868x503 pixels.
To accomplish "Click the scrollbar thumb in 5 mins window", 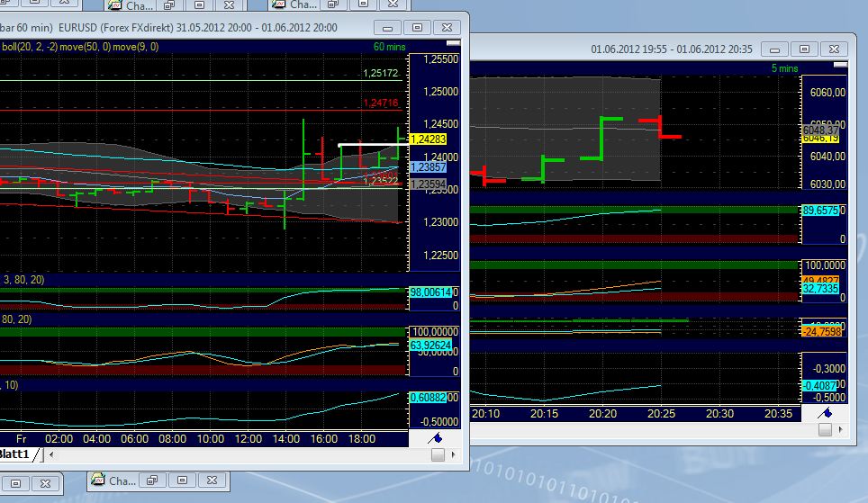I will point(825,429).
